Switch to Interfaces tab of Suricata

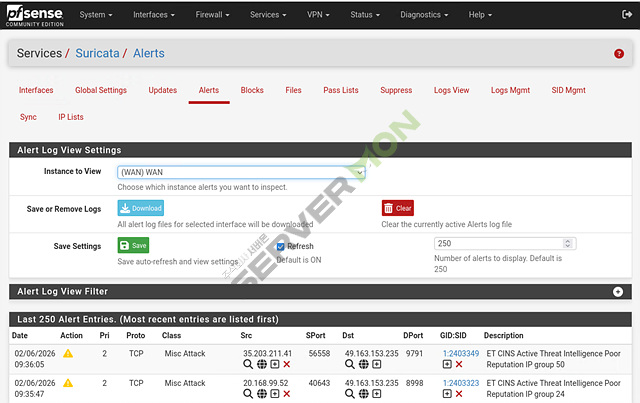pyautogui.click(x=36, y=90)
